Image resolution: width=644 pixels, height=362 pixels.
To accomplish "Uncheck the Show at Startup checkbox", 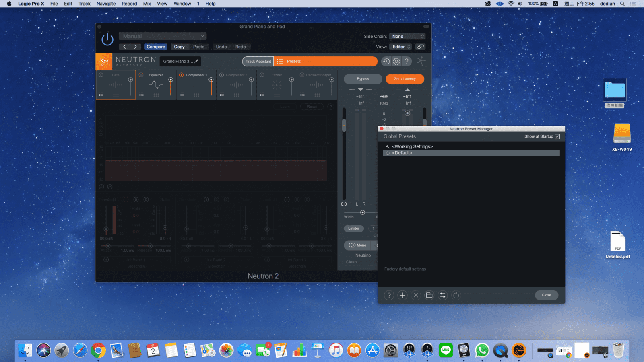I will [x=557, y=136].
